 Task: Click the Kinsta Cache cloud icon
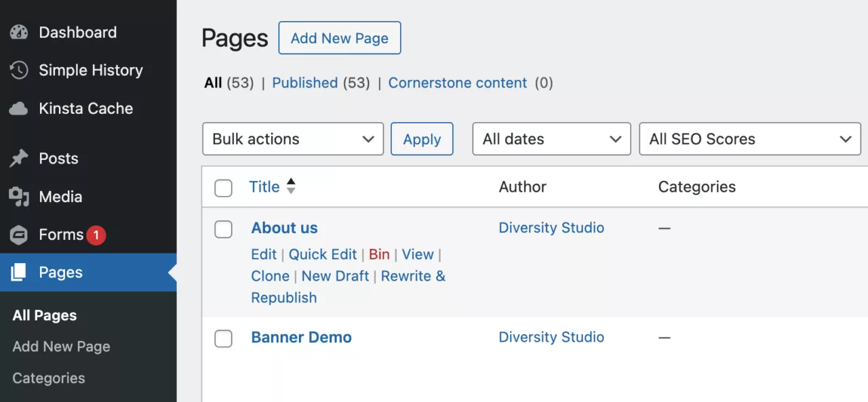point(19,108)
